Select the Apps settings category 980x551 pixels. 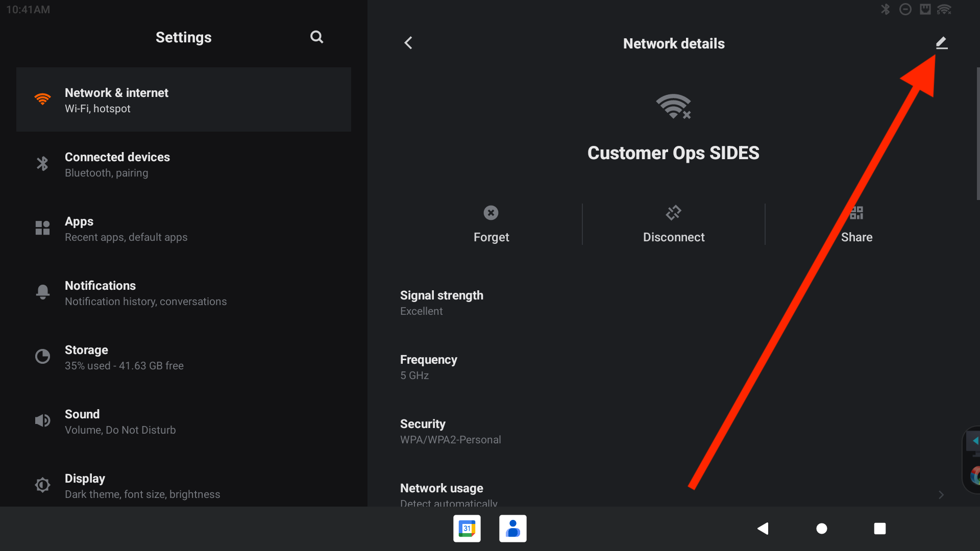184,229
